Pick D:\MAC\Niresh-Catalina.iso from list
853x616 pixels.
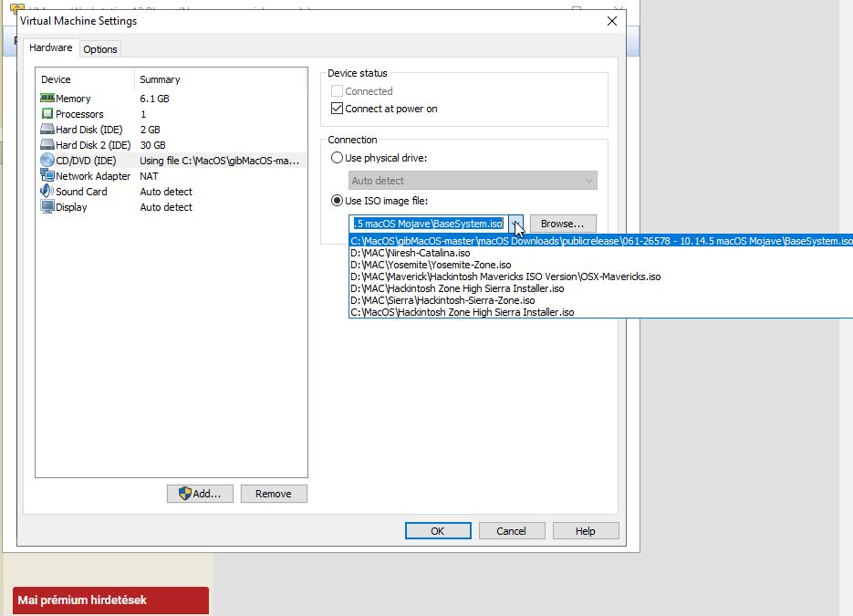coord(601,253)
